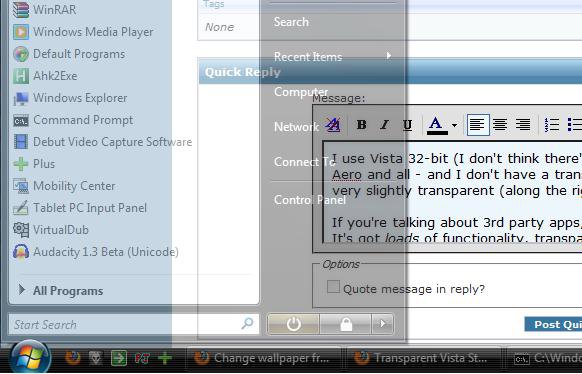Click the text color A button
Image resolution: width=582 pixels, height=374 pixels.
click(436, 125)
